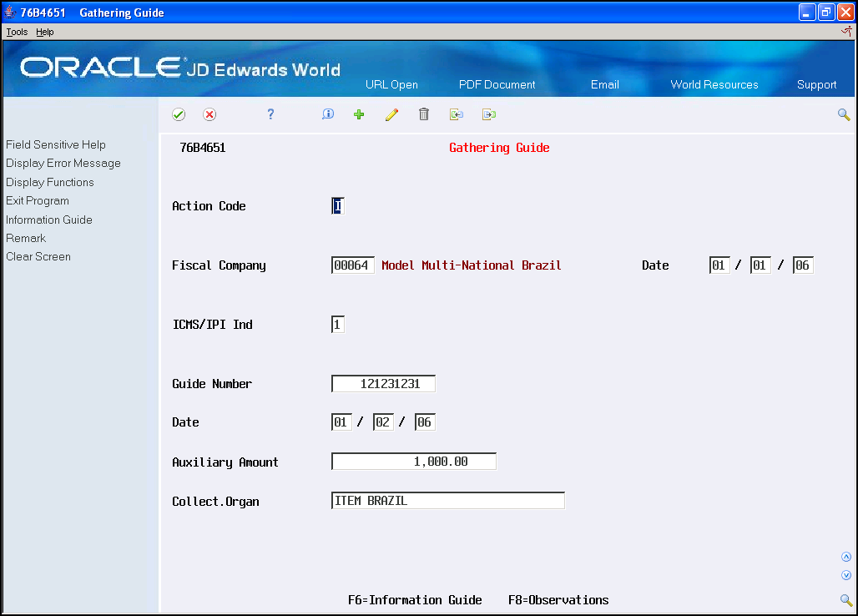The image size is (858, 616).
Task: Click year field of guide Date
Action: click(x=425, y=422)
